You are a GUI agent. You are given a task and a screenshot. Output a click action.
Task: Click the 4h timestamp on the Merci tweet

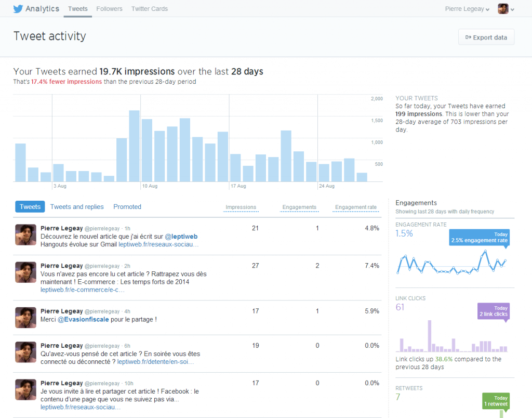coord(127,311)
